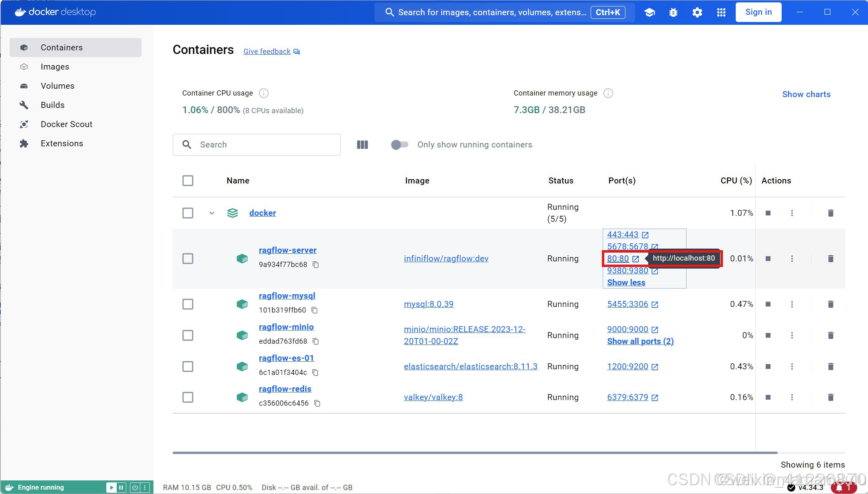Open the Learning center graduation cap icon
868x494 pixels.
click(x=649, y=12)
